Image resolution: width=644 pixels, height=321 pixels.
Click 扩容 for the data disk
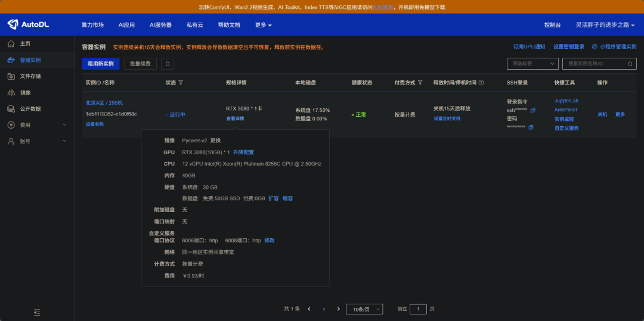coord(274,198)
